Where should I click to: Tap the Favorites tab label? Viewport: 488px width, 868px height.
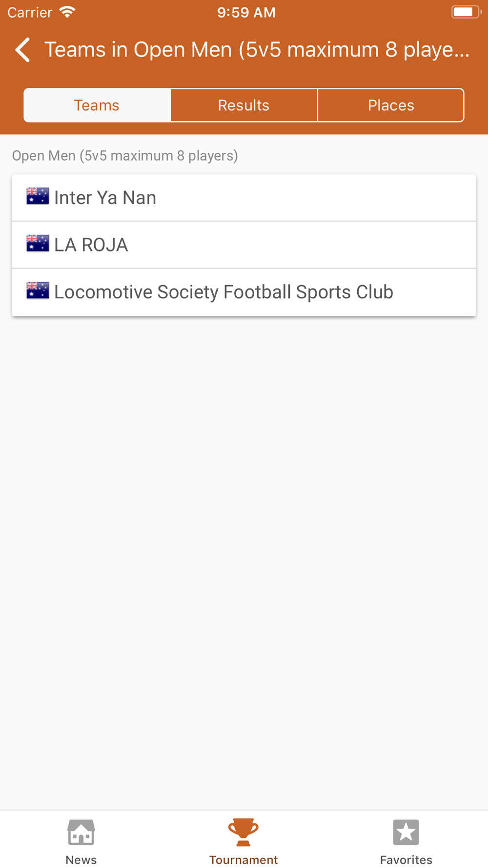click(406, 860)
